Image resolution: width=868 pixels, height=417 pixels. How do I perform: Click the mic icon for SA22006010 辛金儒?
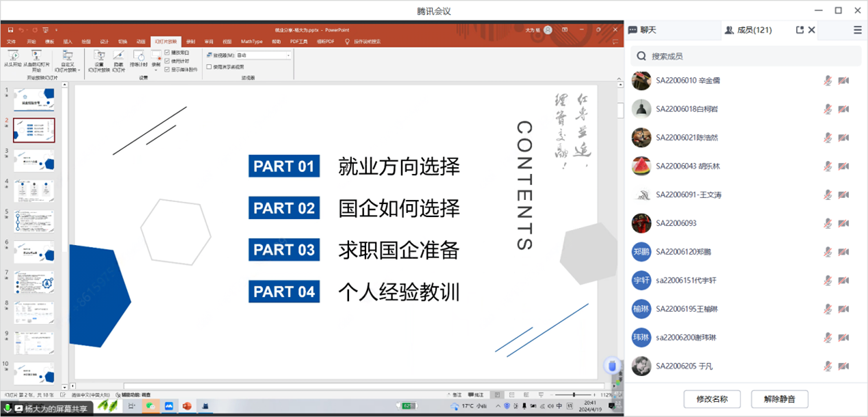click(x=828, y=81)
